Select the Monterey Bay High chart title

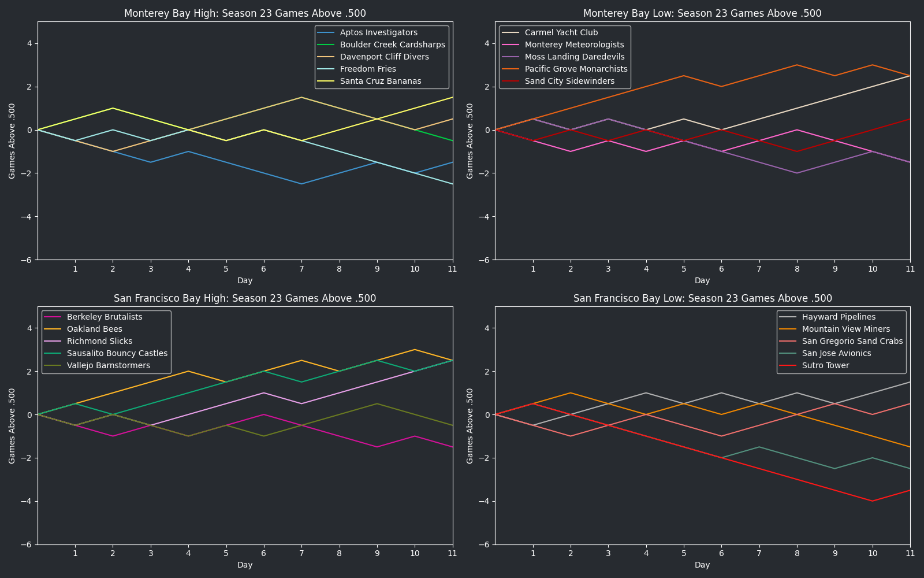click(x=245, y=13)
